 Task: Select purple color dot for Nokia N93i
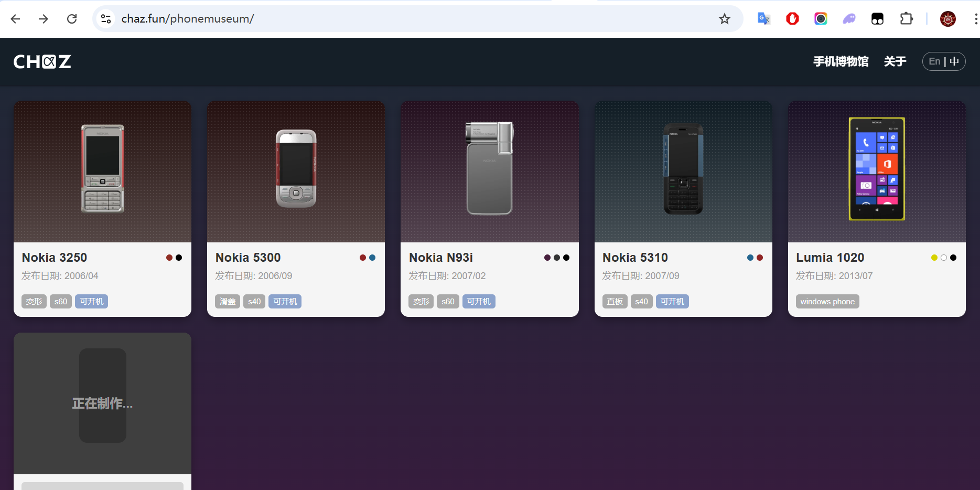[547, 258]
